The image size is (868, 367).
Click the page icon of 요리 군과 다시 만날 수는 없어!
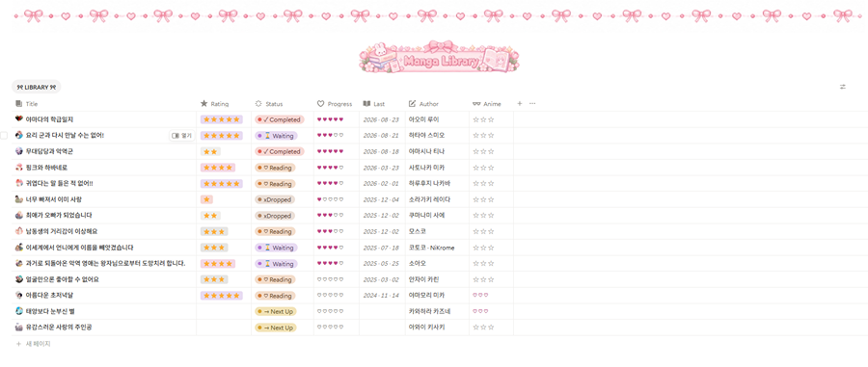click(19, 136)
